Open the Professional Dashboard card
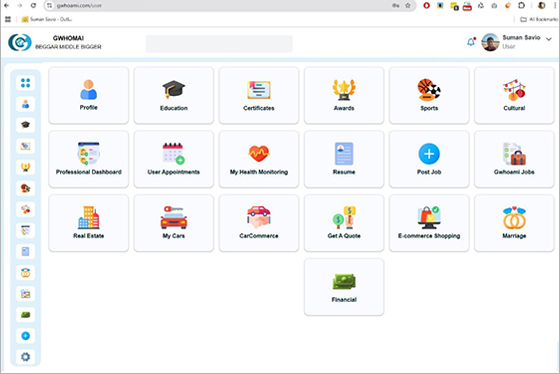Screen dimensions: 560x374 89,159
